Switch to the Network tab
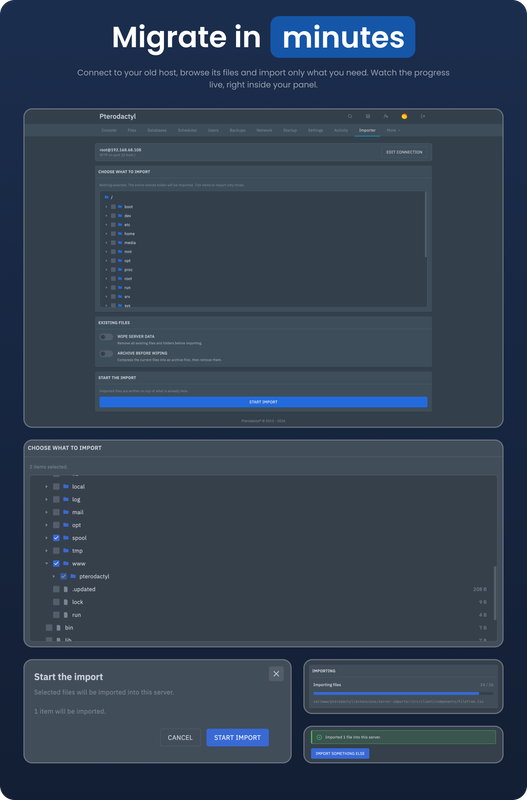Viewport: 527px width, 800px height. tap(264, 131)
